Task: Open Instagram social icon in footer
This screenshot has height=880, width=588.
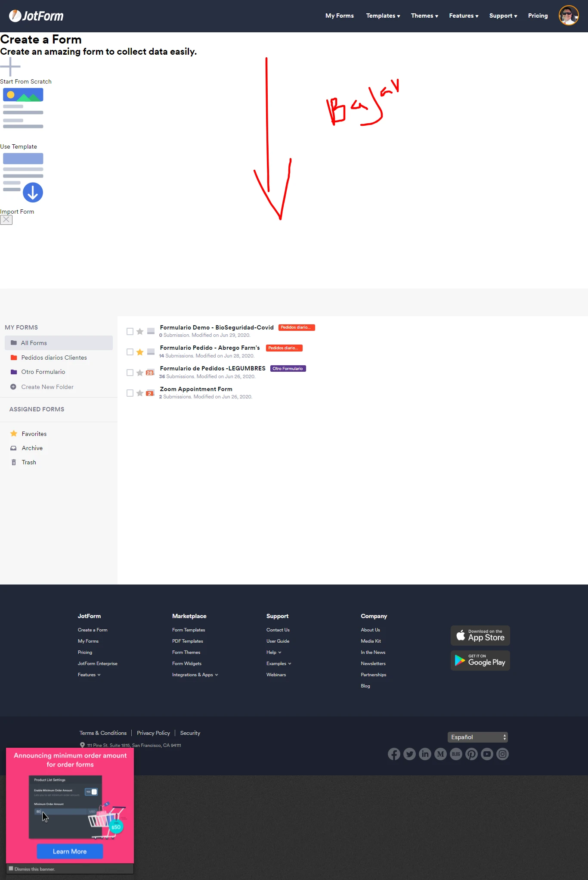Action: tap(502, 754)
